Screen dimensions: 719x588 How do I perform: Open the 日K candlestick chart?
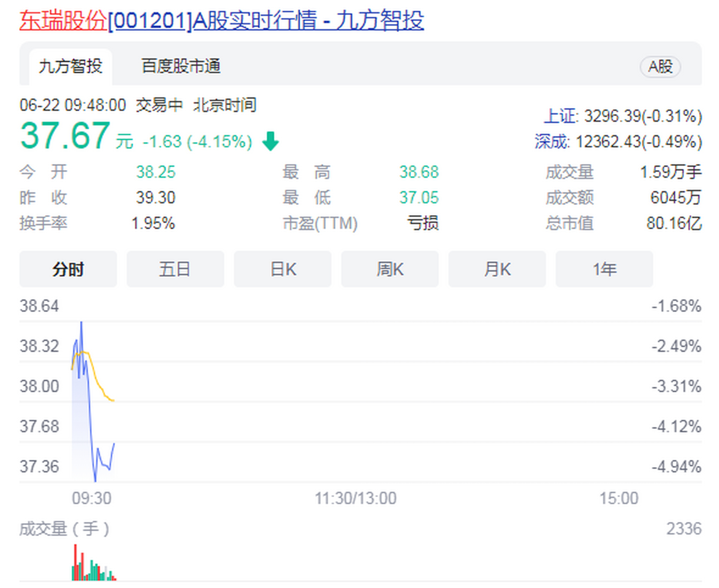(282, 270)
